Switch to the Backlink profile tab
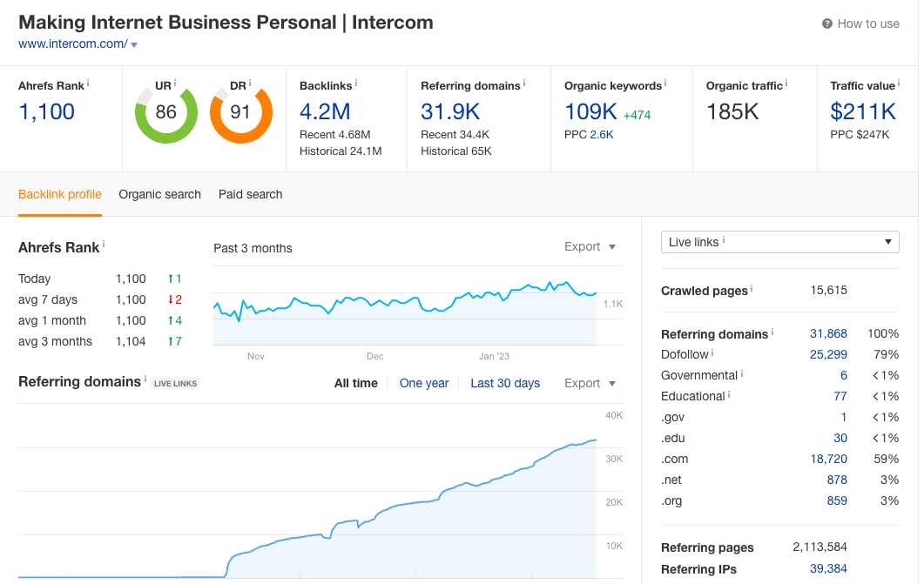924x584 pixels. tap(59, 194)
